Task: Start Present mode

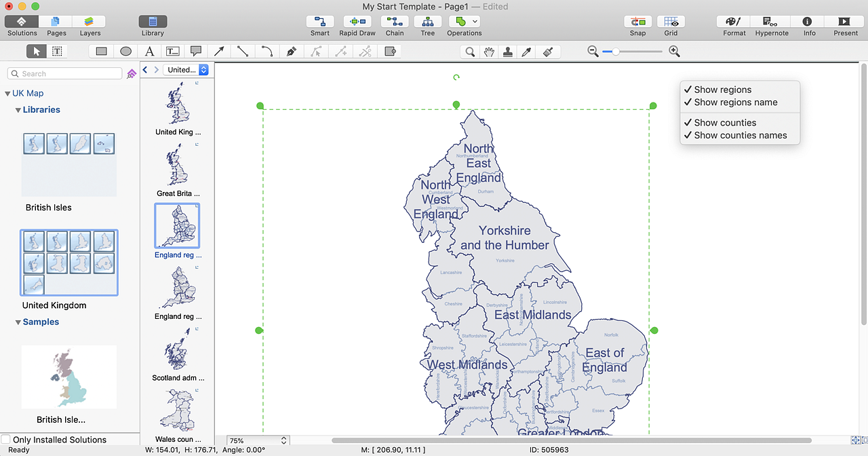Action: (x=844, y=22)
